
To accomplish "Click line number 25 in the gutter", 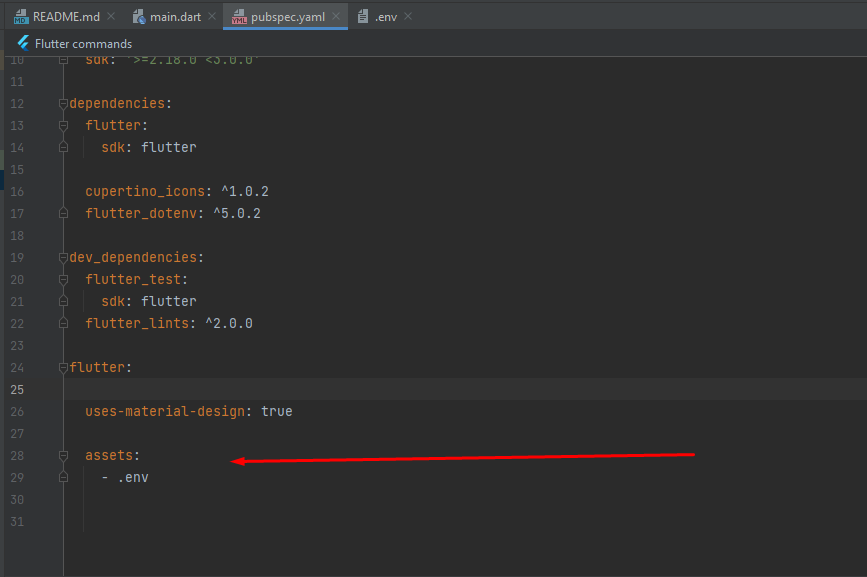I will coord(17,389).
